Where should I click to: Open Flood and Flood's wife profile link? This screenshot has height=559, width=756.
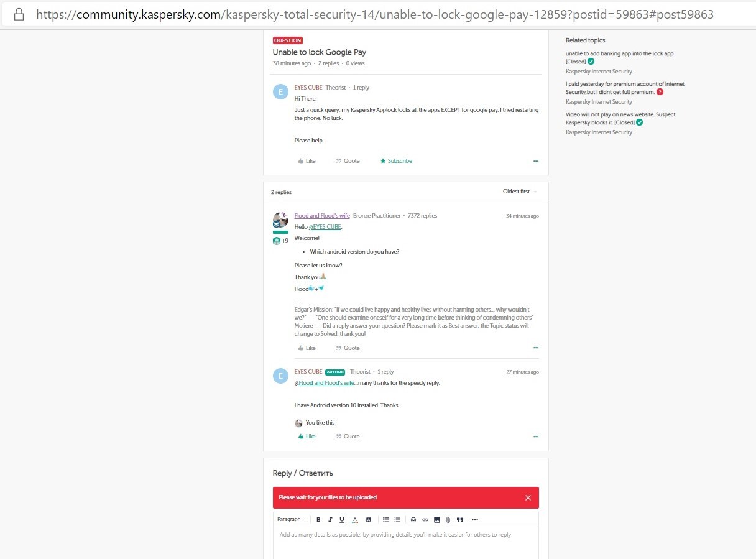coord(322,216)
